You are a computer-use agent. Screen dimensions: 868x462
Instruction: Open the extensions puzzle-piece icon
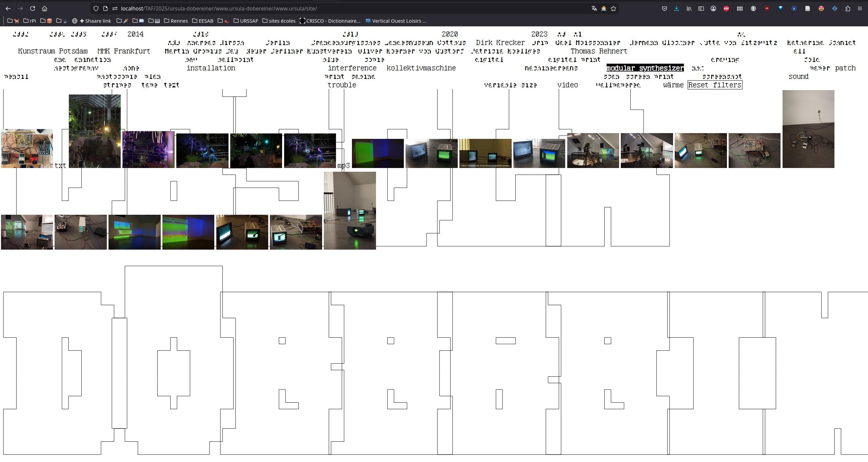click(848, 8)
